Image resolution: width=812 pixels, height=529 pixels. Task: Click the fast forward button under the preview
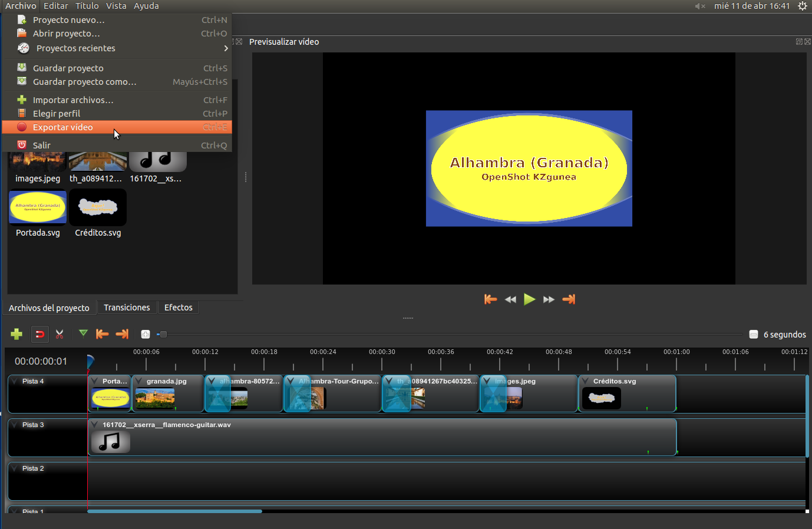point(549,299)
